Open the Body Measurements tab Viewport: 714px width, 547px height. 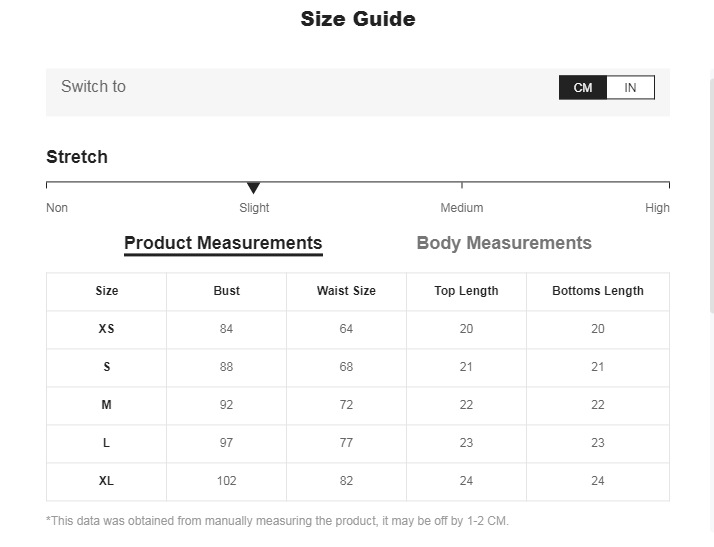504,243
